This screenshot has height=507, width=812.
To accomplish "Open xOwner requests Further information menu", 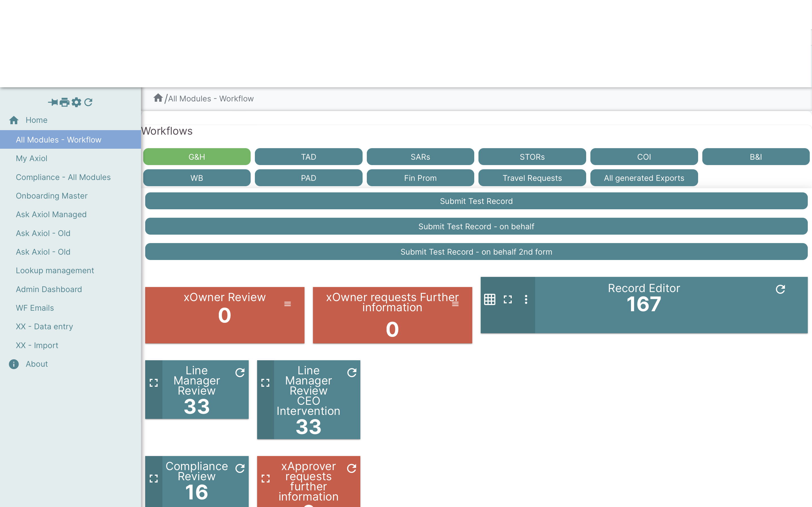I will pyautogui.click(x=455, y=304).
